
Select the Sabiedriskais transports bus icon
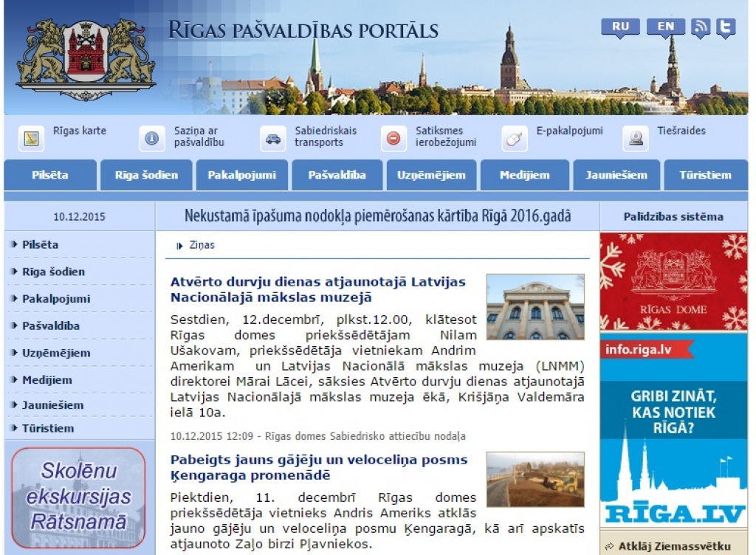click(273, 139)
